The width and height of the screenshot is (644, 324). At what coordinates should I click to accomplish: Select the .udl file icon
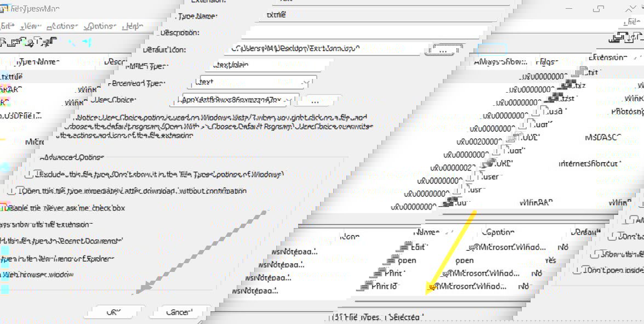[514, 137]
